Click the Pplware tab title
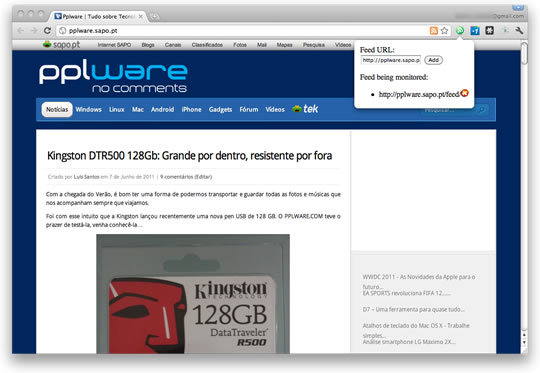This screenshot has width=540, height=373. (98, 16)
